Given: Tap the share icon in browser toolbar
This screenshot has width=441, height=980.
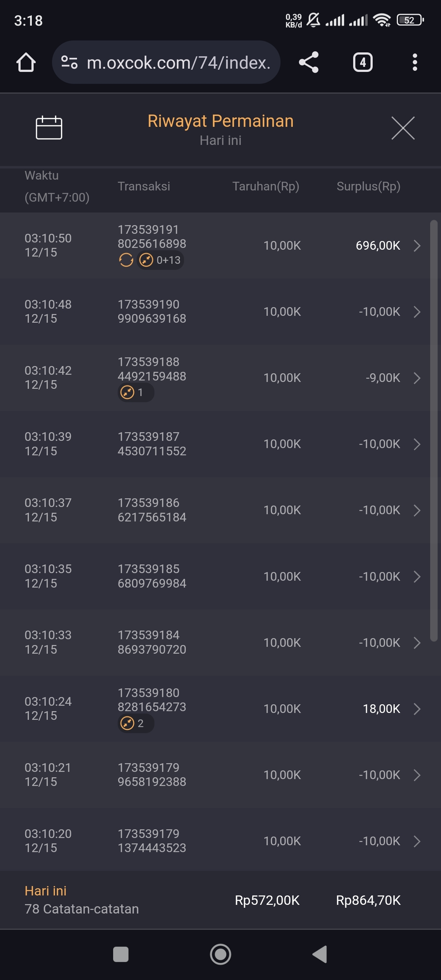Looking at the screenshot, I should pyautogui.click(x=308, y=63).
